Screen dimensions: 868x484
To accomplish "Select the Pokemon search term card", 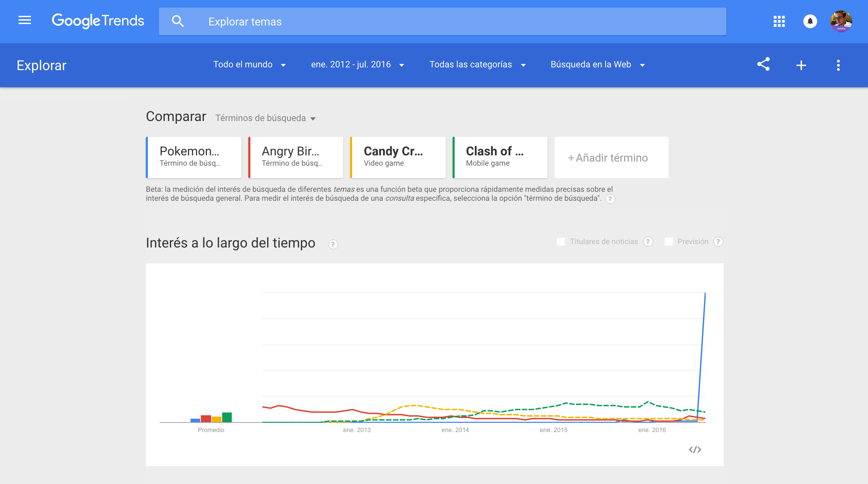I will (x=194, y=157).
